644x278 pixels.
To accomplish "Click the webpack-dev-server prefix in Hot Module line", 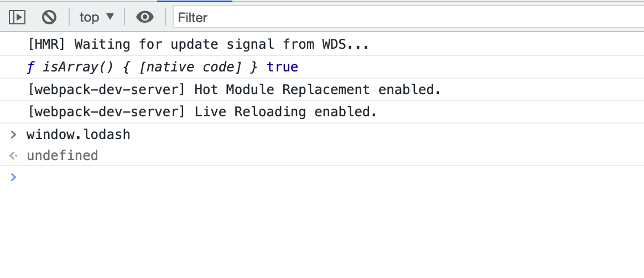I will (x=106, y=89).
